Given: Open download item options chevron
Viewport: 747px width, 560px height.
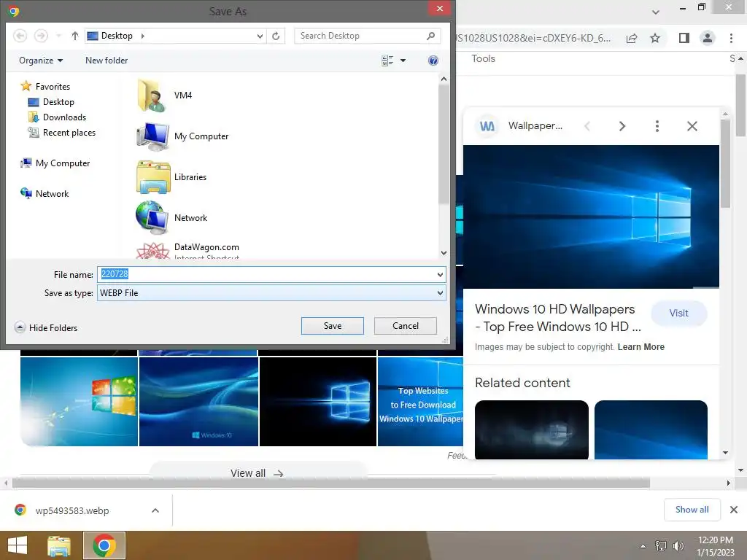Looking at the screenshot, I should 155,510.
